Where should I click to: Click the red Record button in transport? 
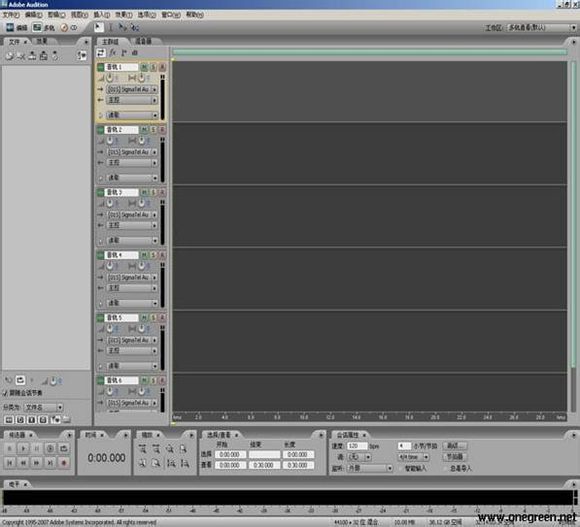64,462
